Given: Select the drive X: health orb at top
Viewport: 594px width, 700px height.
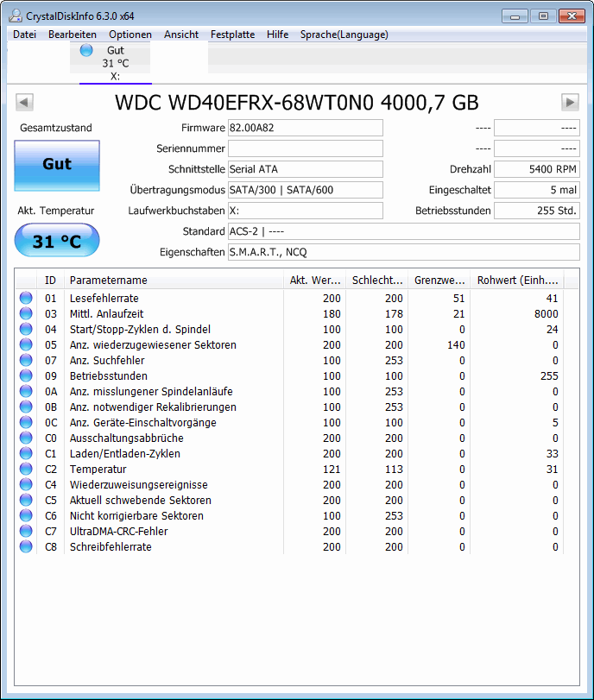Looking at the screenshot, I should [x=86, y=50].
